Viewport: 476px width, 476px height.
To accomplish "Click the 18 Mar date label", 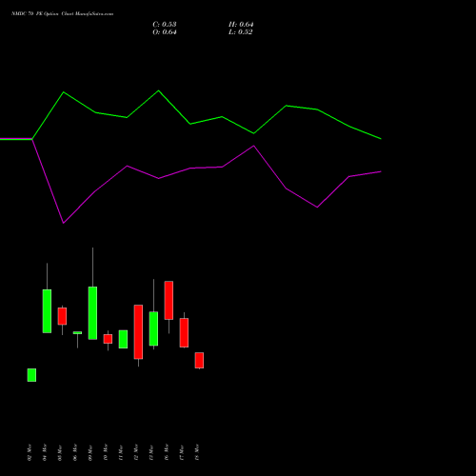I will (197, 452).
